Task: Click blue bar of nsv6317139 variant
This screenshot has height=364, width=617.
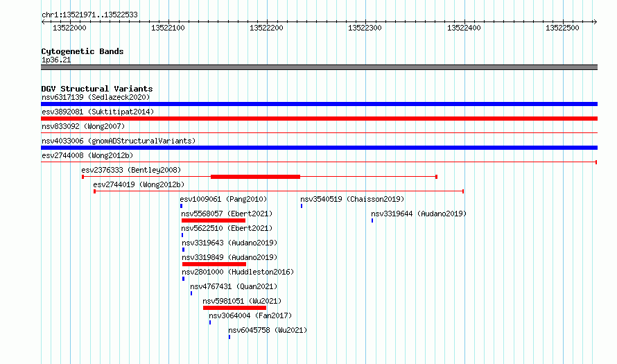Action: [x=319, y=104]
